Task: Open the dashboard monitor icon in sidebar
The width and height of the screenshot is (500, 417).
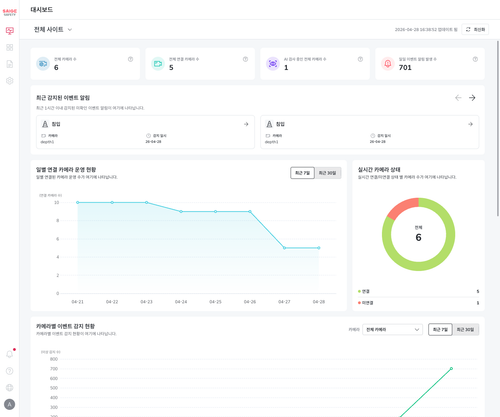Action: click(x=10, y=31)
